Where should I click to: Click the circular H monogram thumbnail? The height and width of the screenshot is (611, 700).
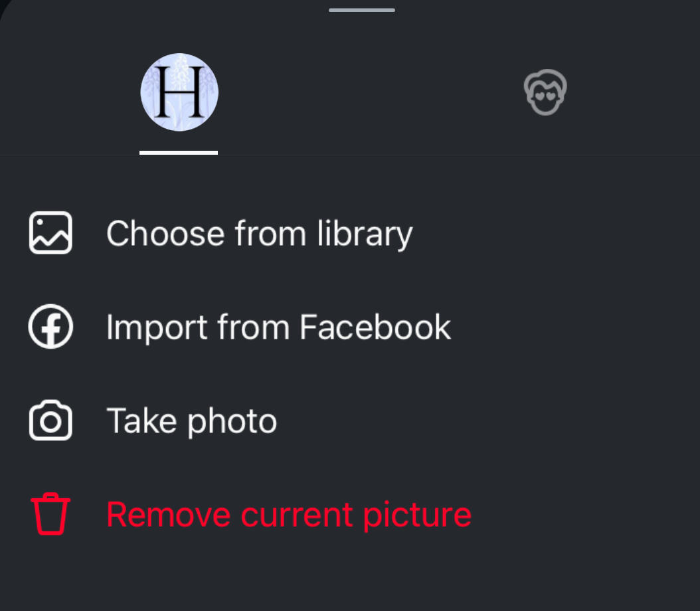tap(179, 92)
